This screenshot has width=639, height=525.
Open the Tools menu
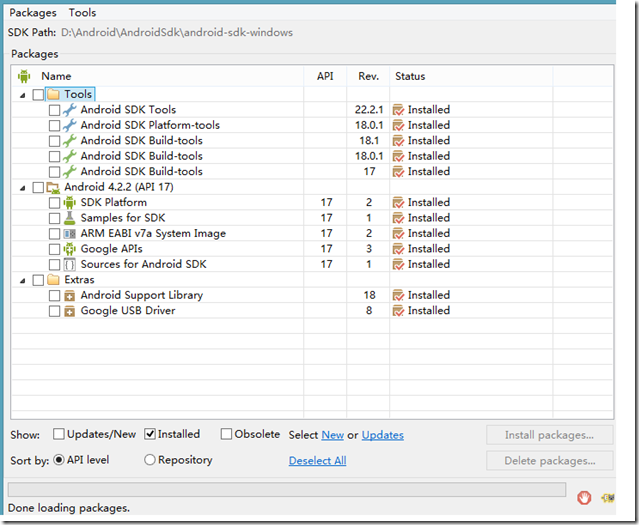pos(82,13)
